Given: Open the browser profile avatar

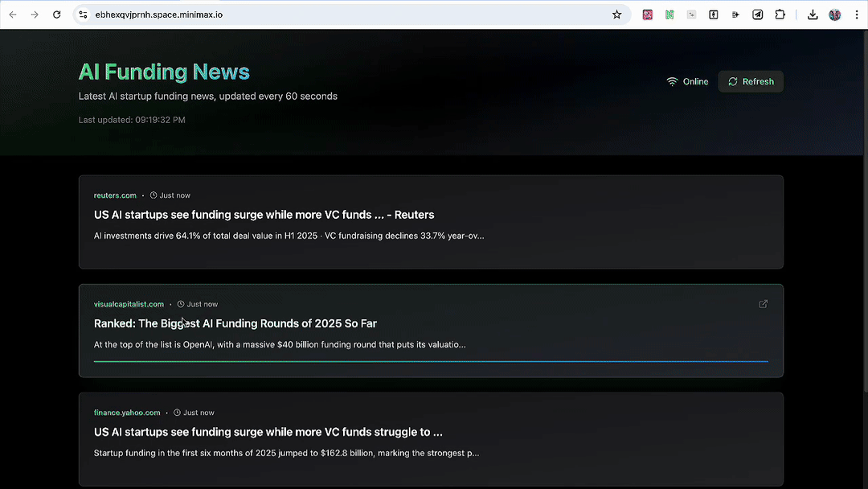Looking at the screenshot, I should tap(835, 14).
